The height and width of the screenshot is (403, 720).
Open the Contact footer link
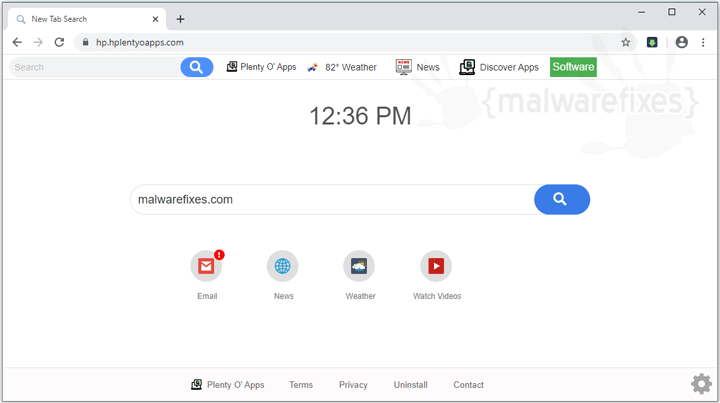468,385
